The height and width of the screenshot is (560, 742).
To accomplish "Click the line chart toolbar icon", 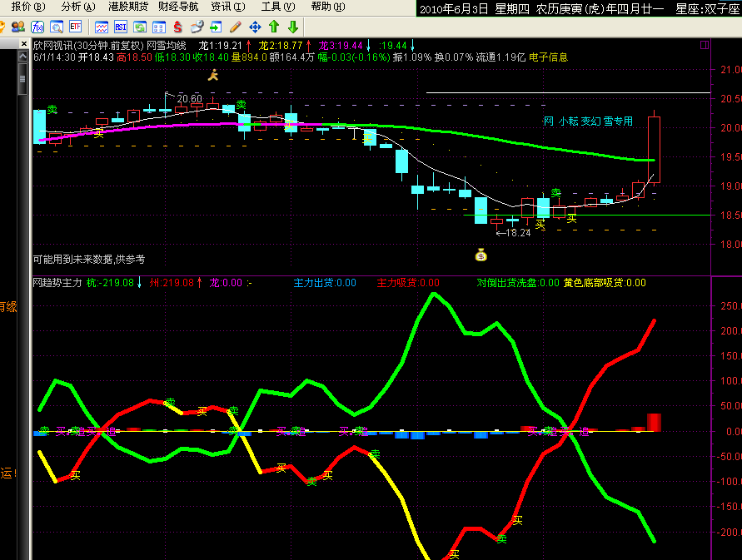I will coord(102,27).
